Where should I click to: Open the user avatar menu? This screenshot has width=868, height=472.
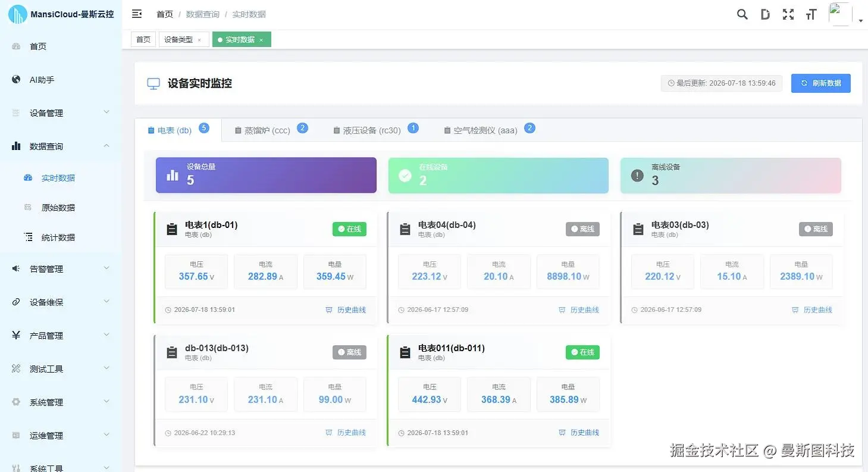[845, 14]
